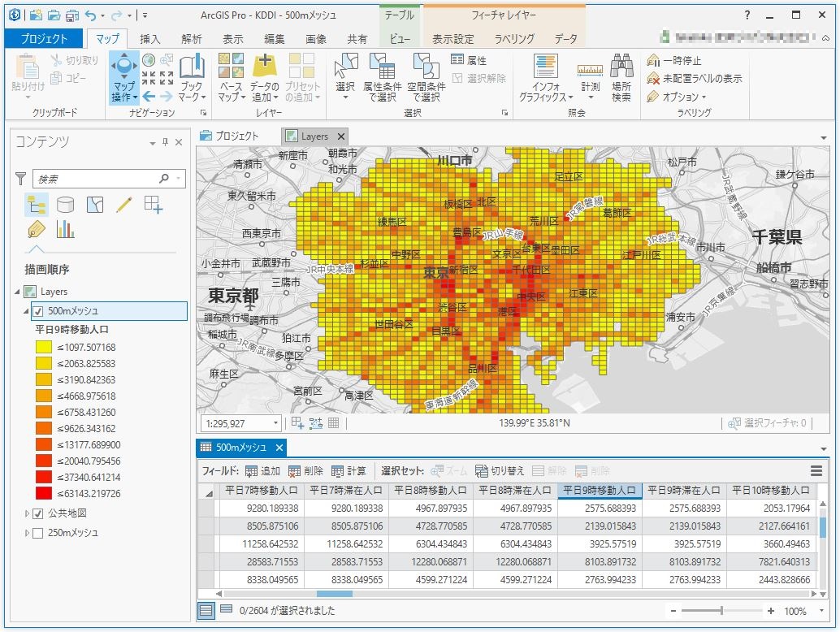The height and width of the screenshot is (632, 840).
Task: Show 未配置ラベルの表示 unplaced labels
Action: (x=695, y=79)
